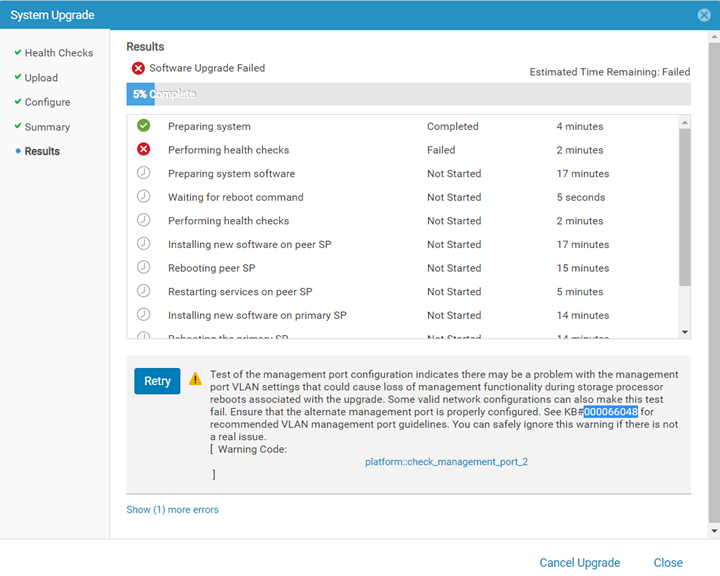
Task: Click the 5% Complete progress bar
Action: 408,94
